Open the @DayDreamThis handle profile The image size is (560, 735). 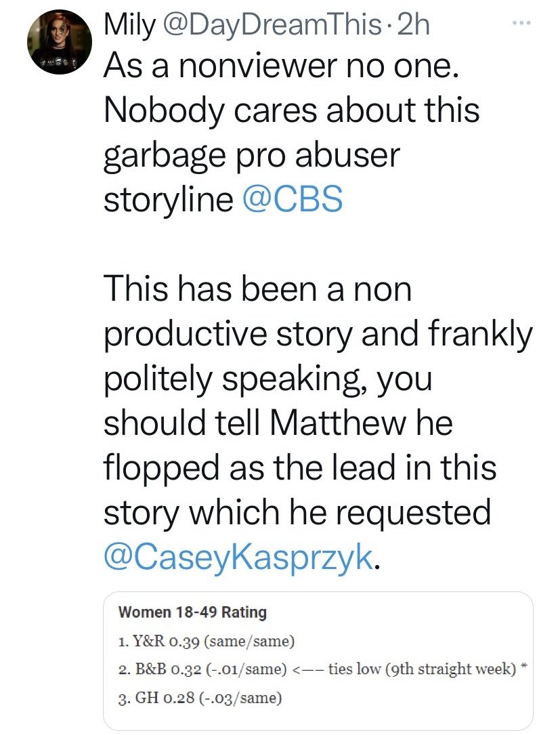(272, 25)
